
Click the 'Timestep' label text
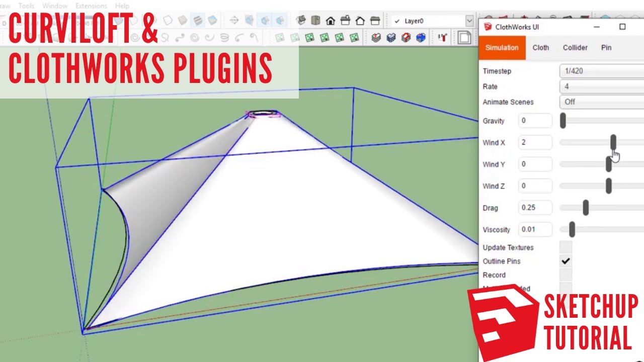497,71
